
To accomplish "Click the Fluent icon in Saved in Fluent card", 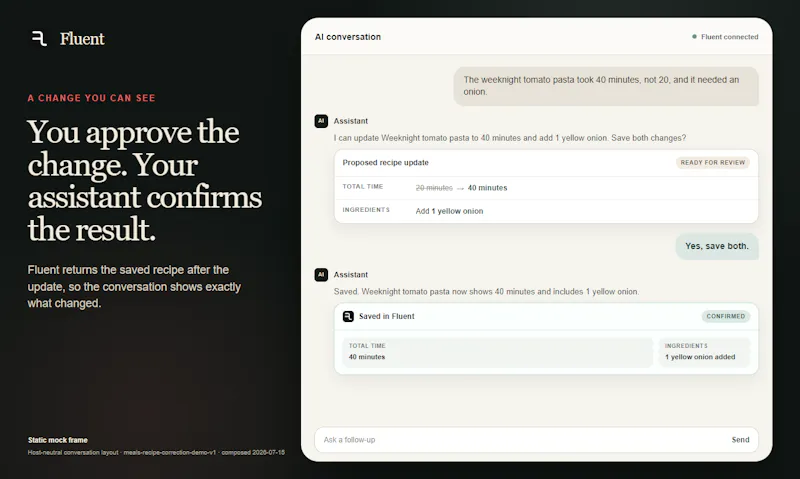I will pos(348,316).
